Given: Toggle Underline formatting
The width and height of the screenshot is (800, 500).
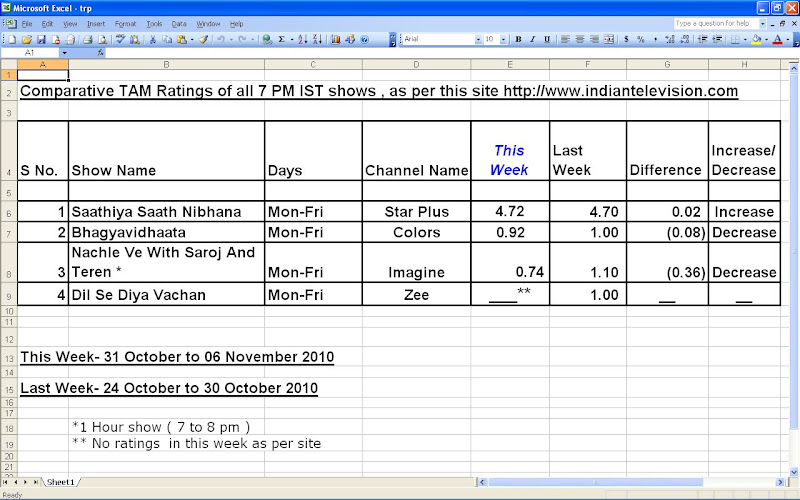Looking at the screenshot, I should pyautogui.click(x=547, y=39).
